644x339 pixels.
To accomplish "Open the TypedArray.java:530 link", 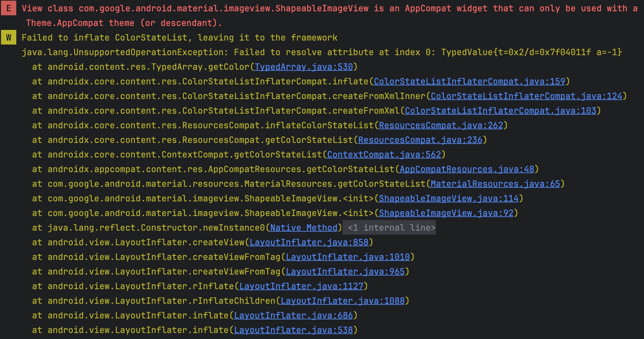I will tap(303, 67).
